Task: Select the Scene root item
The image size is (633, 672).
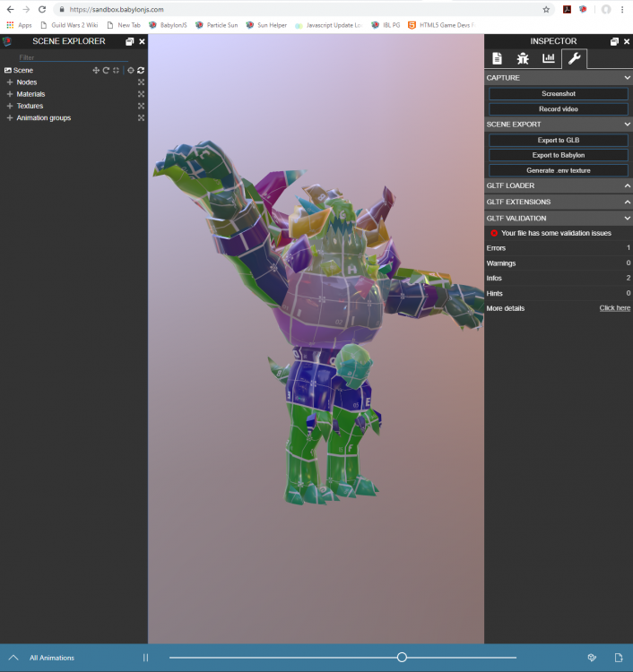Action: pyautogui.click(x=23, y=70)
